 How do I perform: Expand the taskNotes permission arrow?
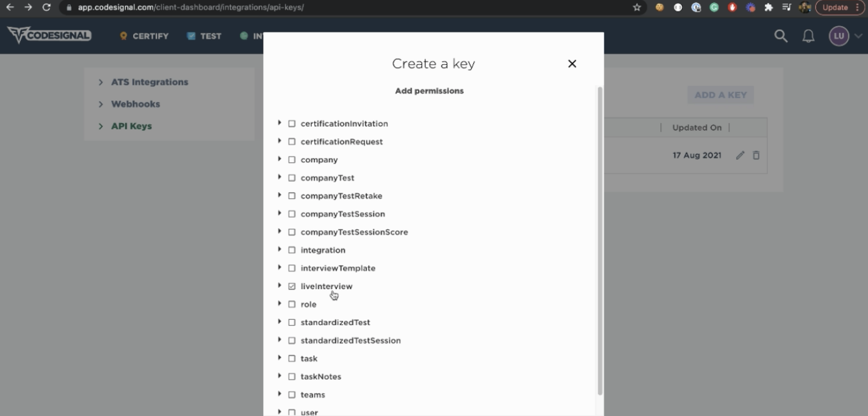click(x=280, y=376)
